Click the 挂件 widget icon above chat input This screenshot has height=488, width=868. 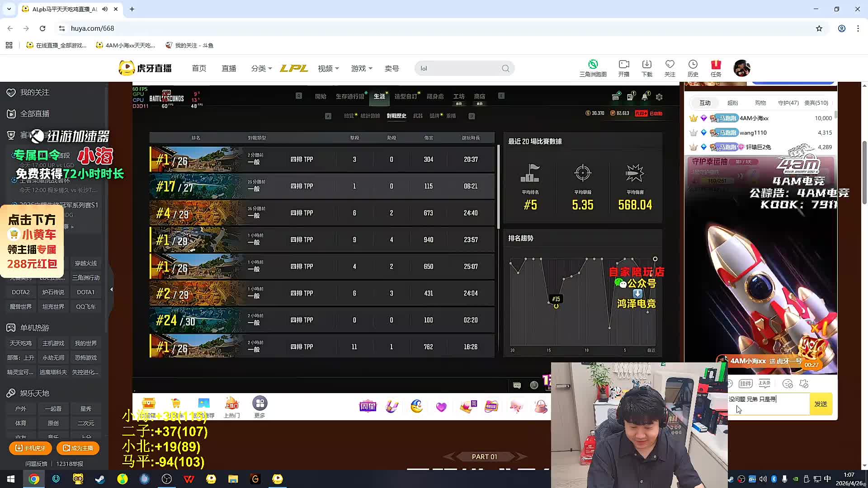pos(745,384)
